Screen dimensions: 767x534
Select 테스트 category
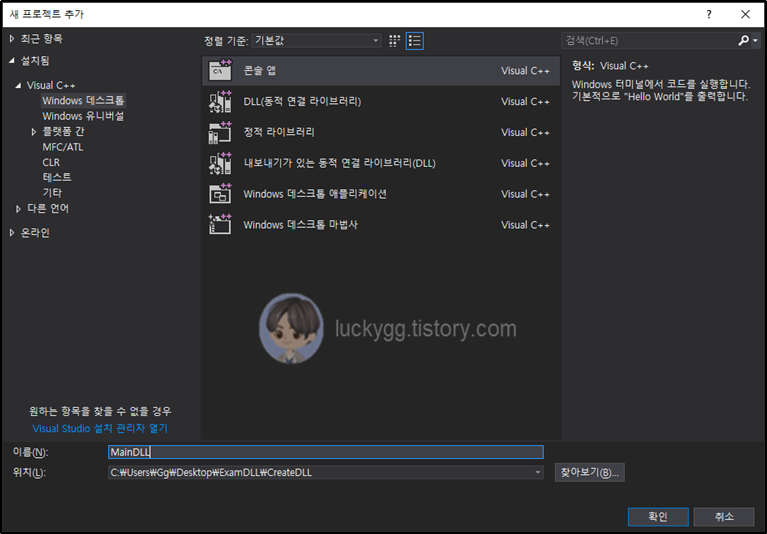pyautogui.click(x=57, y=177)
